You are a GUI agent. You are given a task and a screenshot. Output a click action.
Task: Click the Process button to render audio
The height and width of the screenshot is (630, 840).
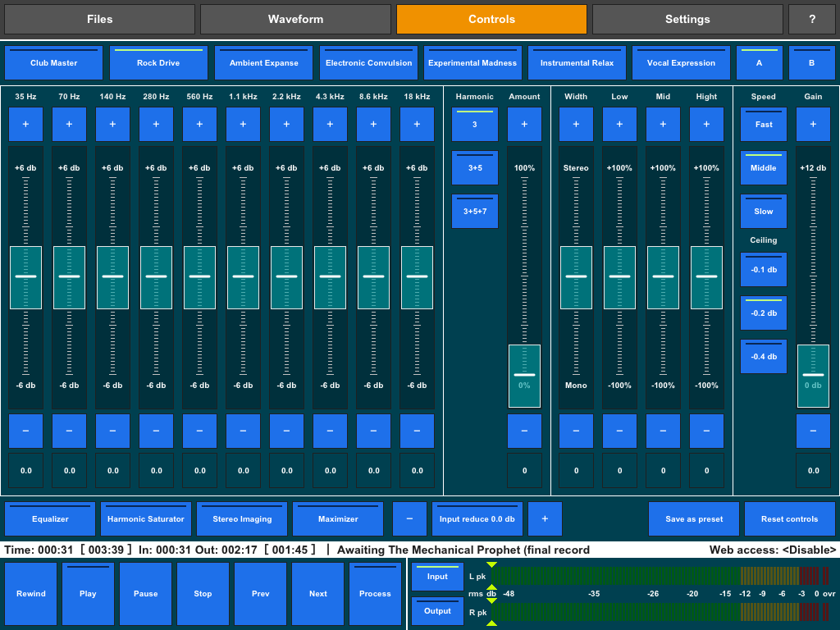375,593
